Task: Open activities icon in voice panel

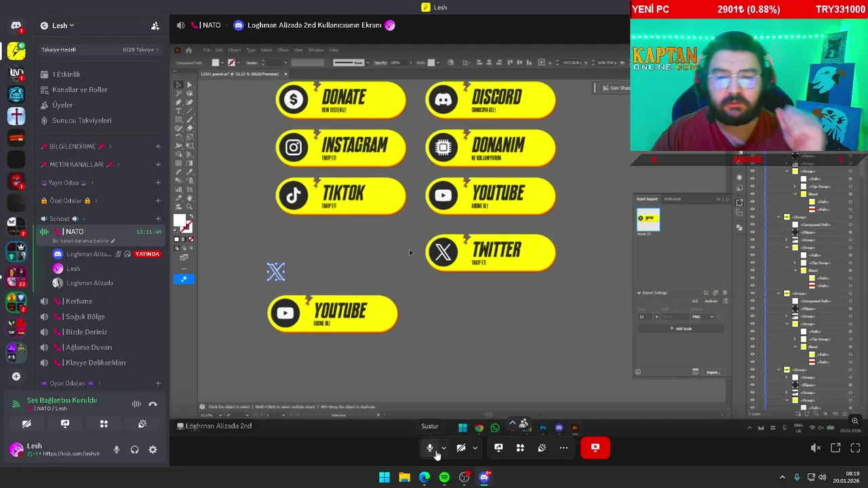Action: coord(104,424)
